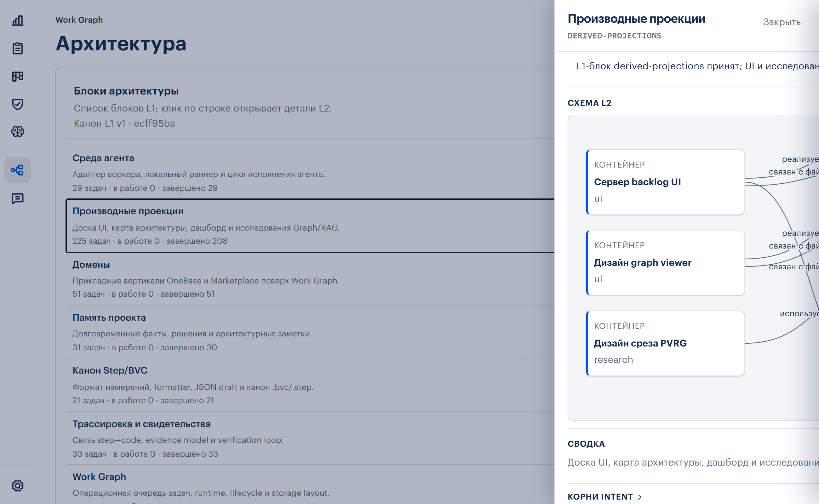
Task: Click the Канон L1 v1 · ecff95ba text
Action: (x=124, y=123)
